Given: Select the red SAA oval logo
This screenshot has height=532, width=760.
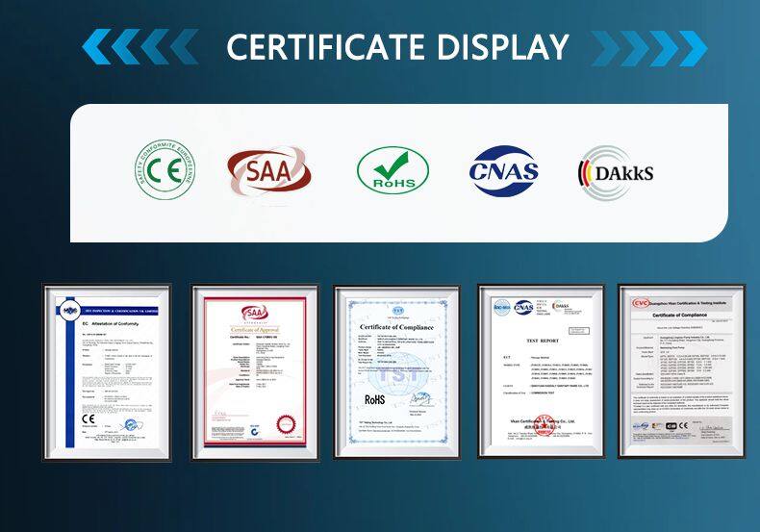Looking at the screenshot, I should coord(268,172).
